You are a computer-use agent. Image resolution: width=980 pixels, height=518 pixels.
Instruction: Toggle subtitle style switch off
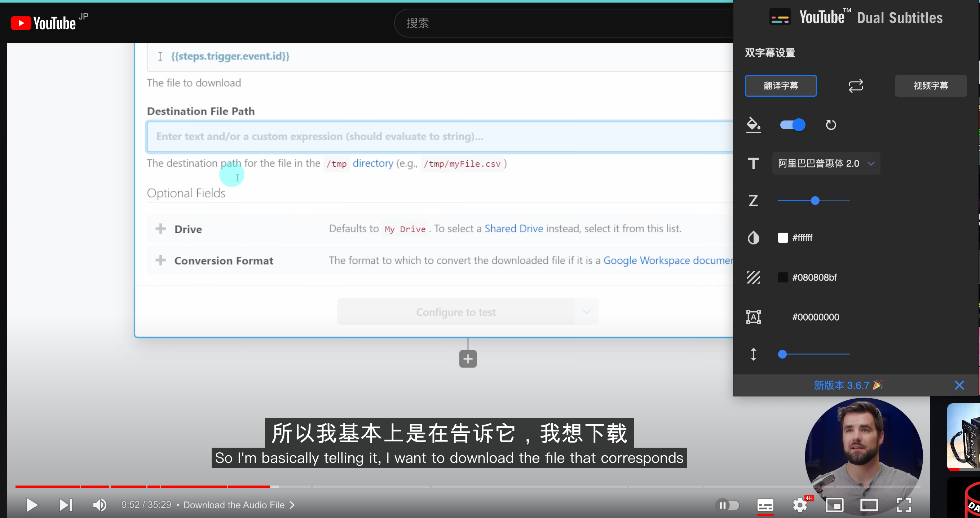pos(793,125)
